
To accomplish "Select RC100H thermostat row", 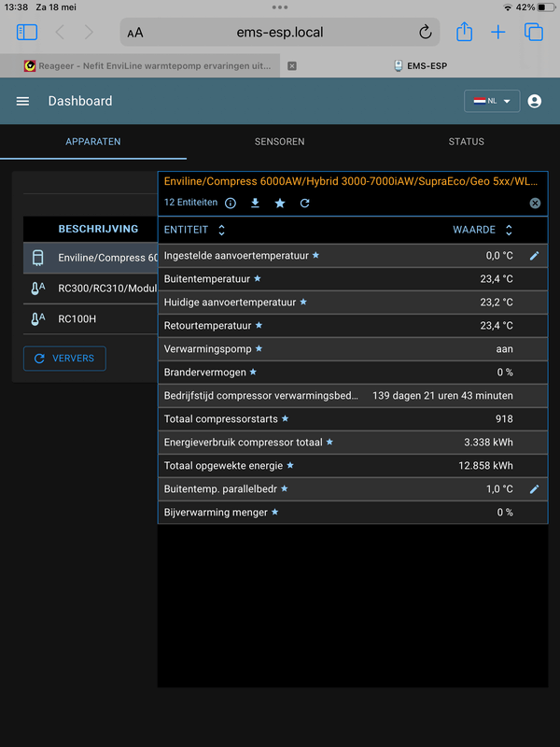I will click(x=91, y=318).
